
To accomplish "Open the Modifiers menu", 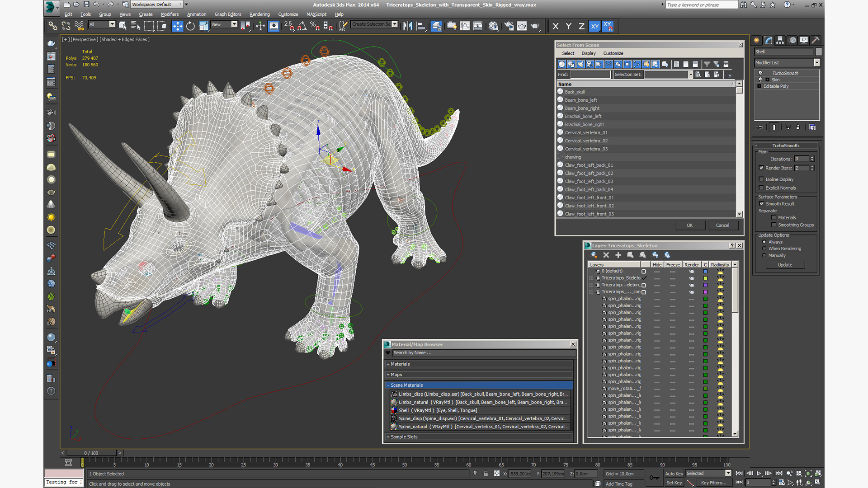I will click(x=170, y=14).
